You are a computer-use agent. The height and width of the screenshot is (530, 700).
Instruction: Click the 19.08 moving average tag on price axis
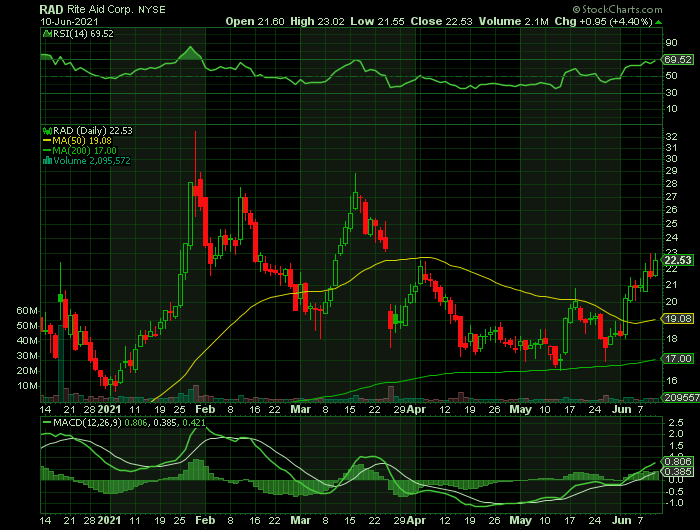[x=678, y=319]
